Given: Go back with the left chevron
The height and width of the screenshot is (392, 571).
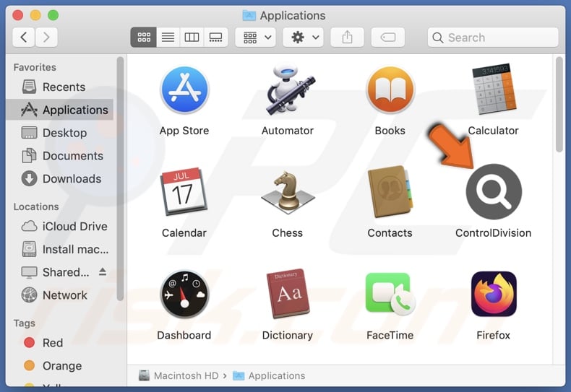Looking at the screenshot, I should pos(24,37).
